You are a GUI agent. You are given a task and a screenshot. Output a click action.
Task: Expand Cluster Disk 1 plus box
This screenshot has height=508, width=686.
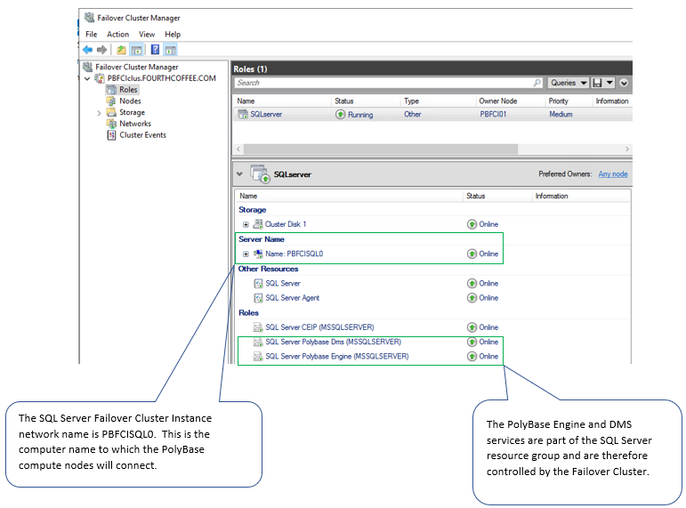pos(246,224)
